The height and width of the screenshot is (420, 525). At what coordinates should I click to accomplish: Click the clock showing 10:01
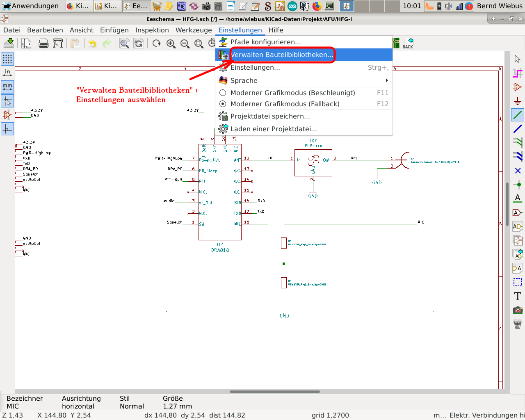412,6
